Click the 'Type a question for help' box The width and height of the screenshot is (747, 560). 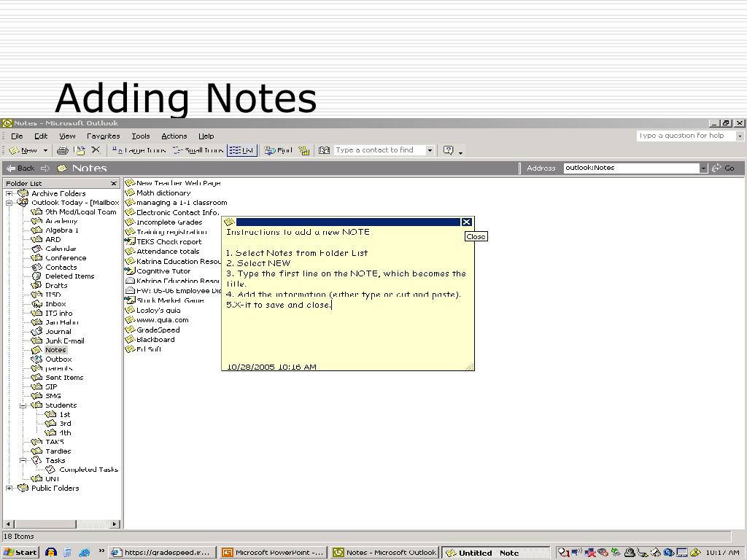click(686, 136)
